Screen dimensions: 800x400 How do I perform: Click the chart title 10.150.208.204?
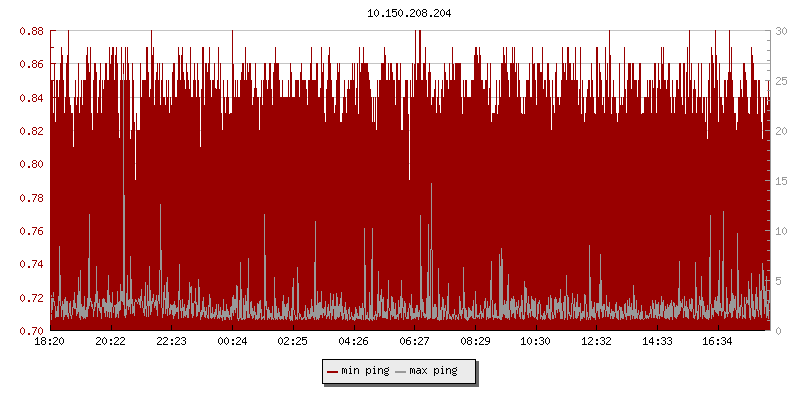403,13
